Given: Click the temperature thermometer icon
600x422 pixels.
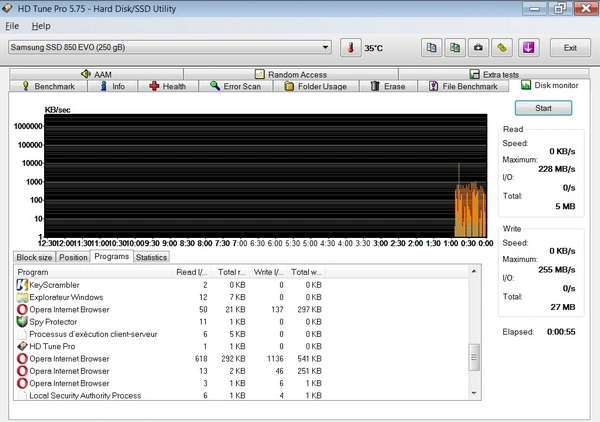Looking at the screenshot, I should 350,47.
